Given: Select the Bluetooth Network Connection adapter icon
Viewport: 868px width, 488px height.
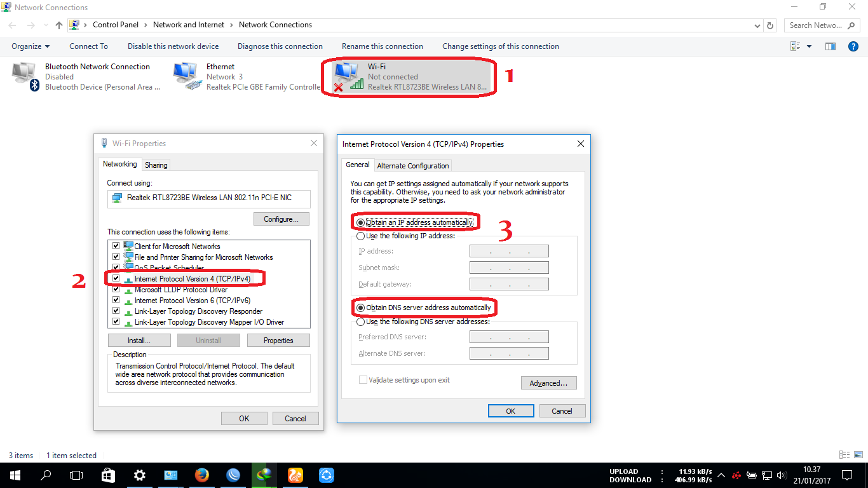Looking at the screenshot, I should [x=25, y=77].
